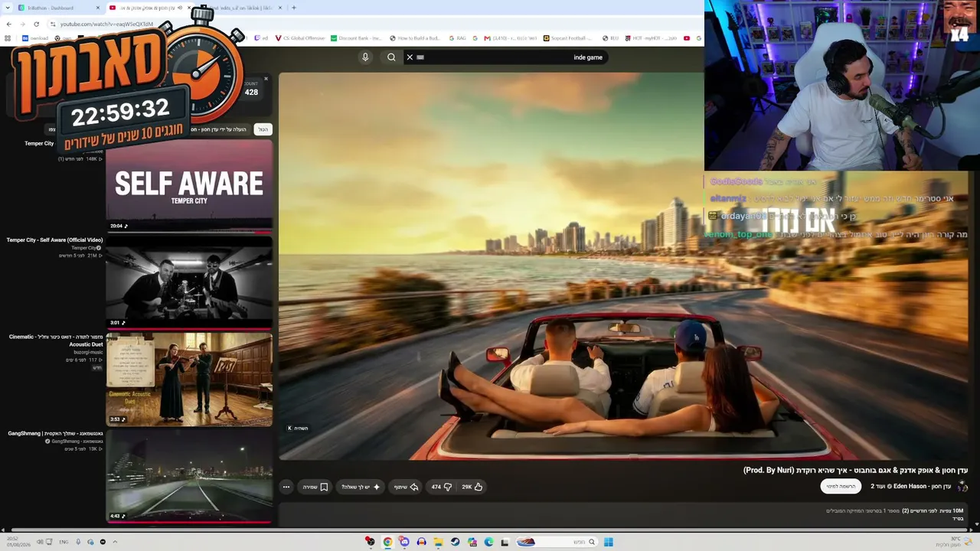Click the white subscribe pill button
This screenshot has width=980, height=551.
(841, 486)
